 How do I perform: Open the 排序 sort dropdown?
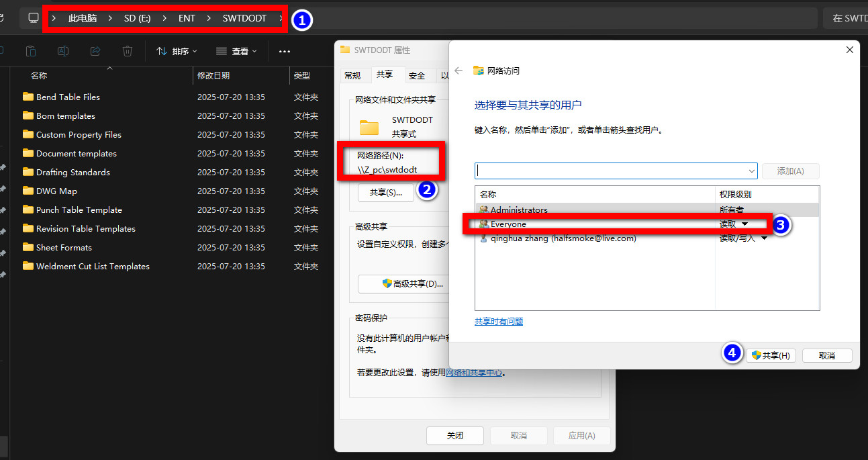[177, 51]
